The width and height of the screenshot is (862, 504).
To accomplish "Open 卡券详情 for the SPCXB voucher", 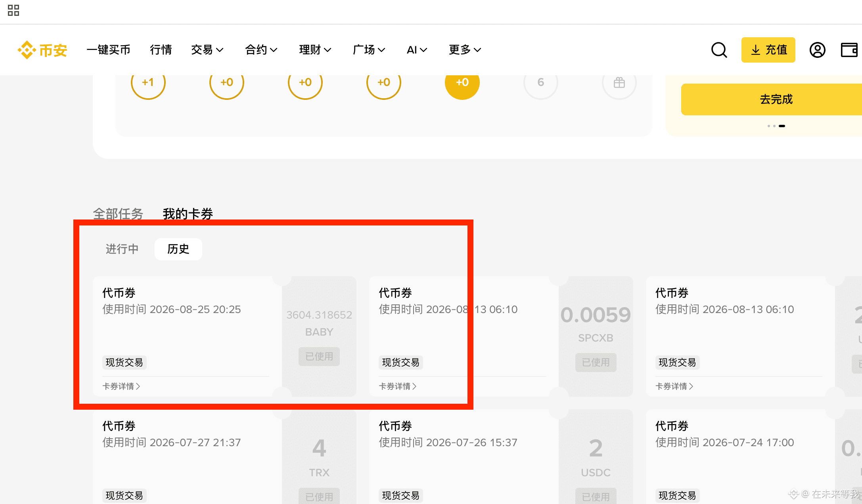I will 398,386.
